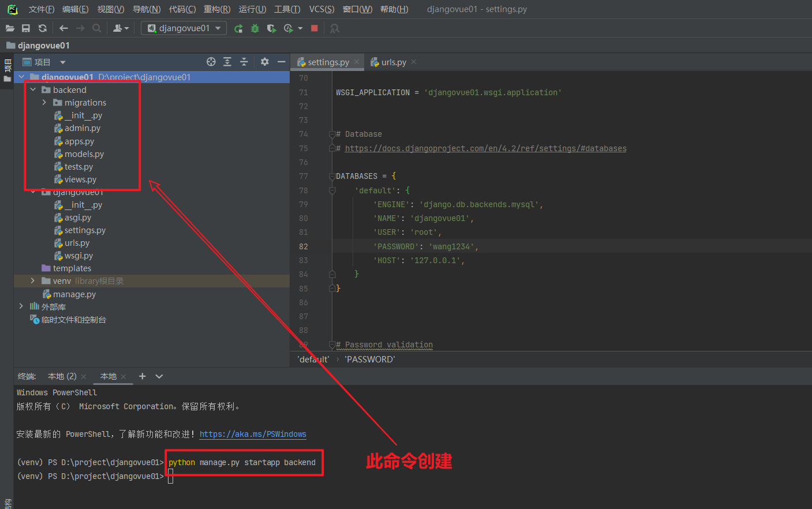812x509 pixels.
Task: Collapse the backend folder
Action: pos(33,89)
